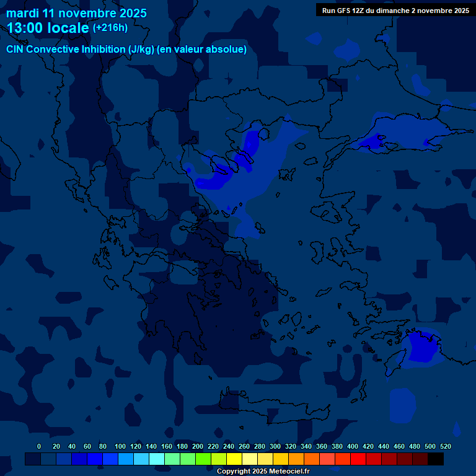Image resolution: width=476 pixels, height=476 pixels.
Task: Pick the bright red swatch after 400
Action: point(358,459)
